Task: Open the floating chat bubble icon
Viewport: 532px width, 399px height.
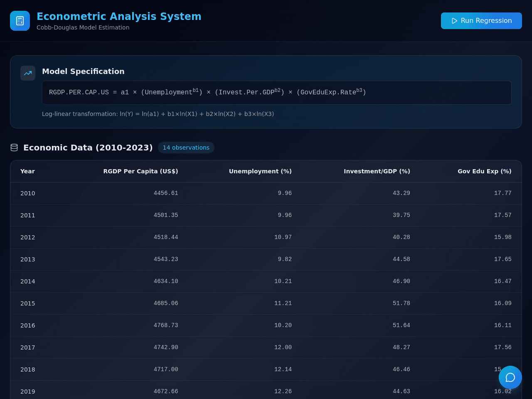Action: [510, 377]
